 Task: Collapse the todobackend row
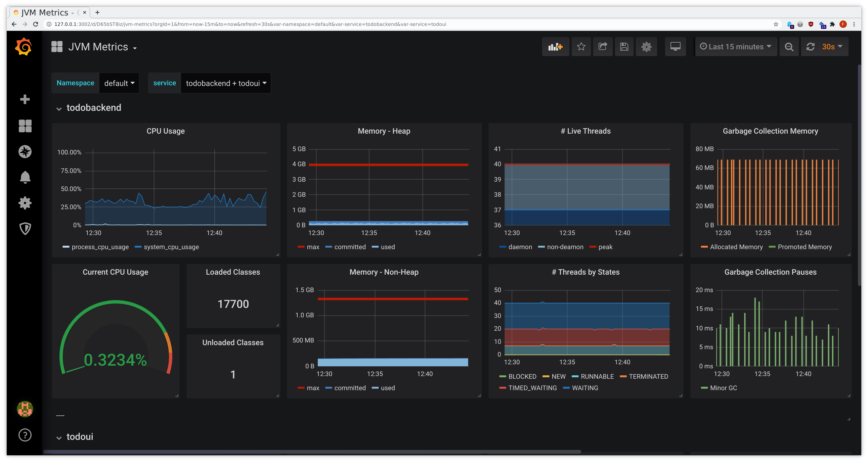[93, 108]
